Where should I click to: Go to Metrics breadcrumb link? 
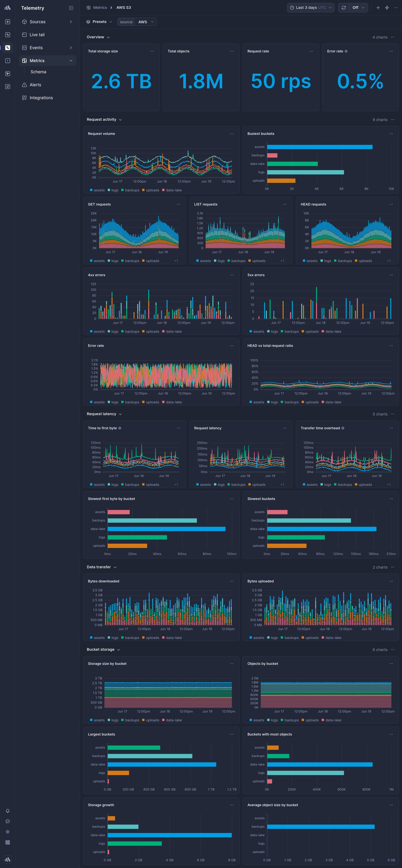tap(100, 8)
